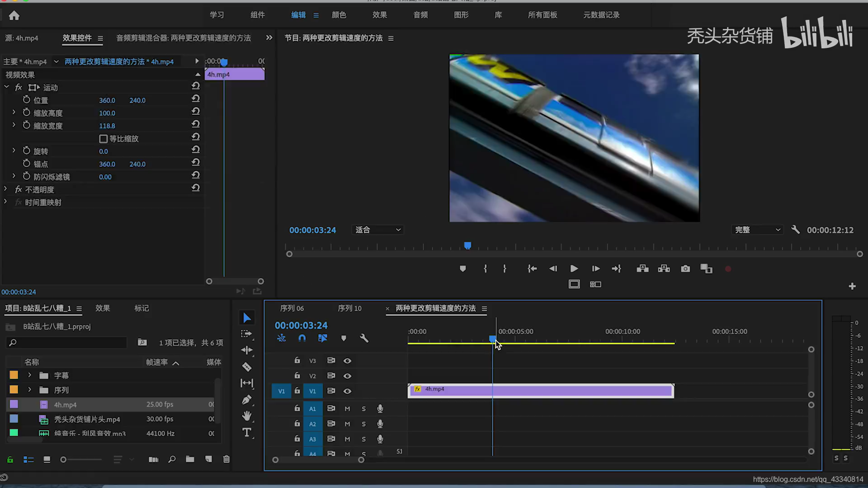868x488 pixels.
Task: Toggle snap in timeline magnet icon
Action: pos(302,338)
